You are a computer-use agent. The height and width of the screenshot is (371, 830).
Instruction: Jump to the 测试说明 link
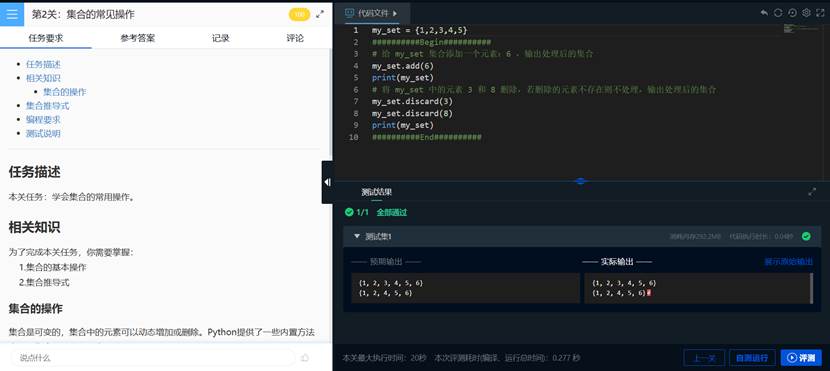[43, 133]
